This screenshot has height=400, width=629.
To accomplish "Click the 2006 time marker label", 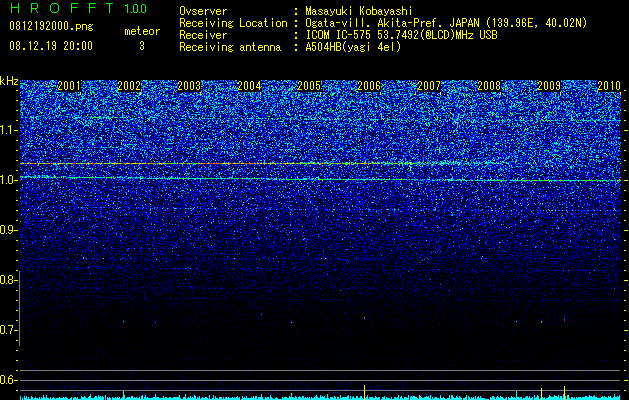I will tap(369, 86).
